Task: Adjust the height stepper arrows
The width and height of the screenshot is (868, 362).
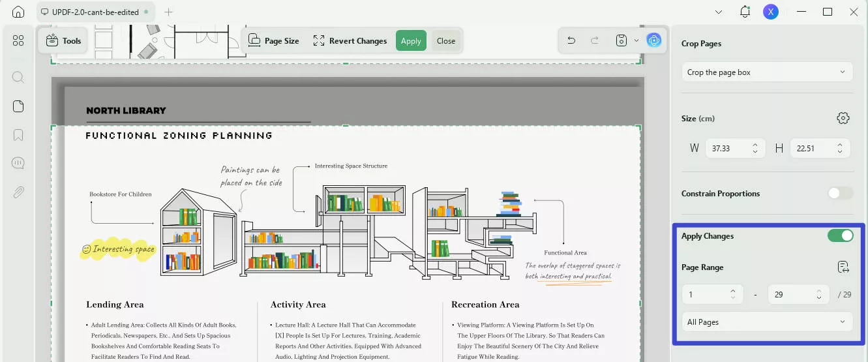Action: coord(840,148)
